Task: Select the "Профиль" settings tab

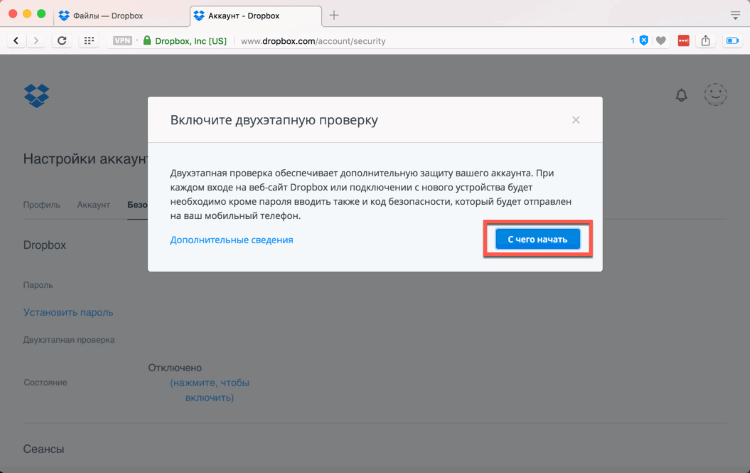Action: (42, 204)
